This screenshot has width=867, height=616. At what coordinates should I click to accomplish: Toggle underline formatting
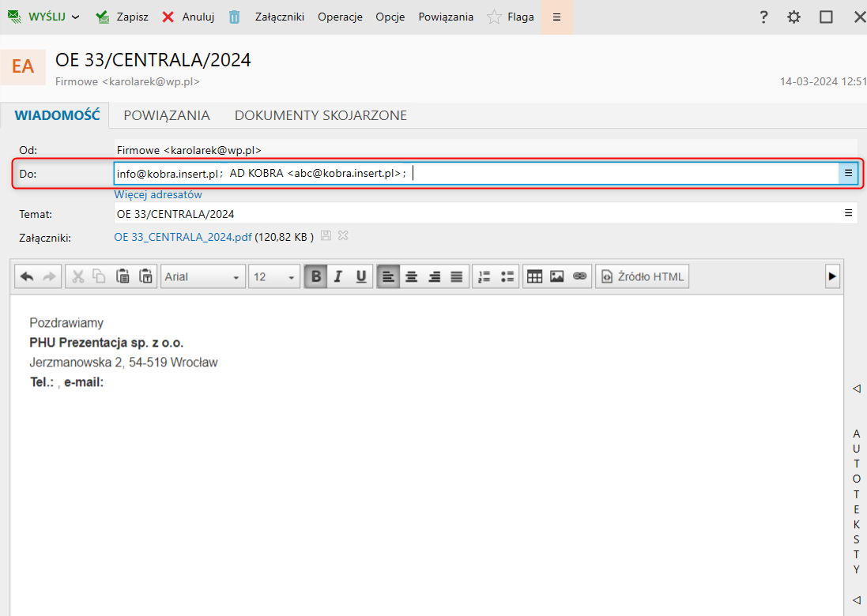coord(361,276)
